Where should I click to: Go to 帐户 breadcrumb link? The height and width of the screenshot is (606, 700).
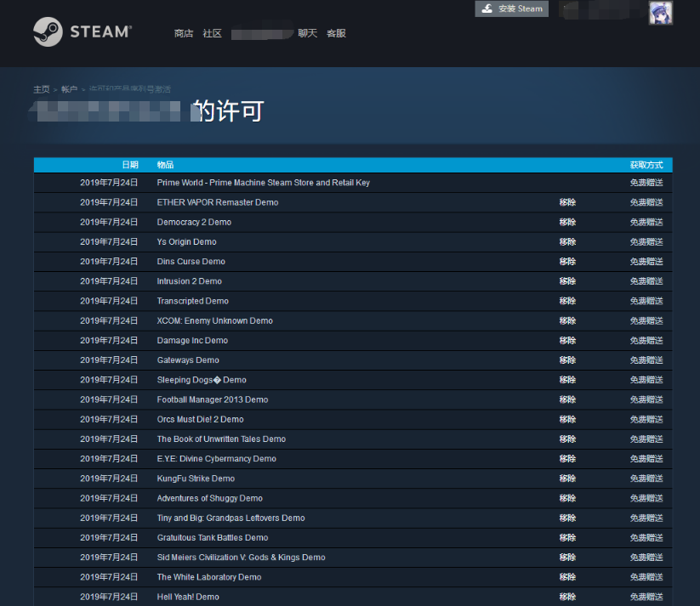point(69,89)
